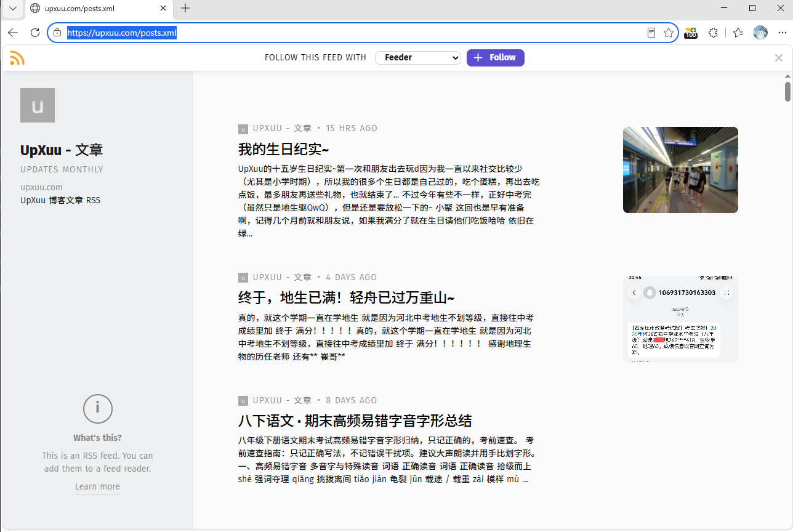793x532 pixels.
Task: Click the subway station thumbnail image
Action: (x=680, y=170)
